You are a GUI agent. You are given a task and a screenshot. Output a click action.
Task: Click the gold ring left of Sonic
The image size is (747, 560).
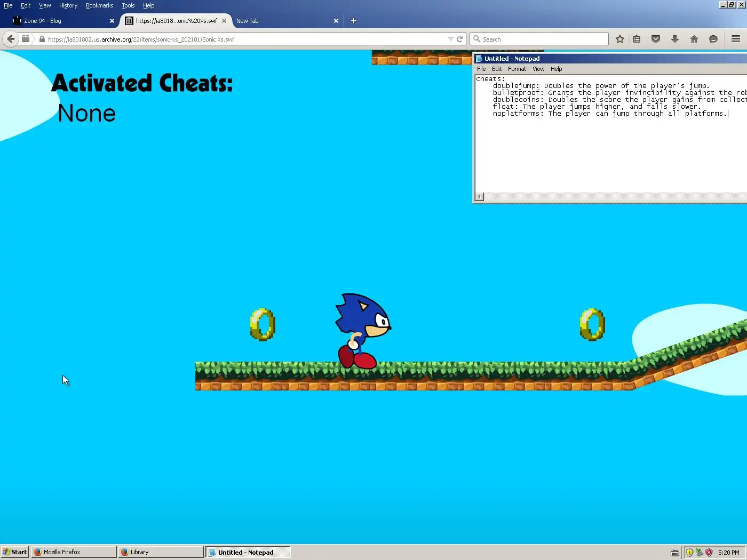point(263,324)
